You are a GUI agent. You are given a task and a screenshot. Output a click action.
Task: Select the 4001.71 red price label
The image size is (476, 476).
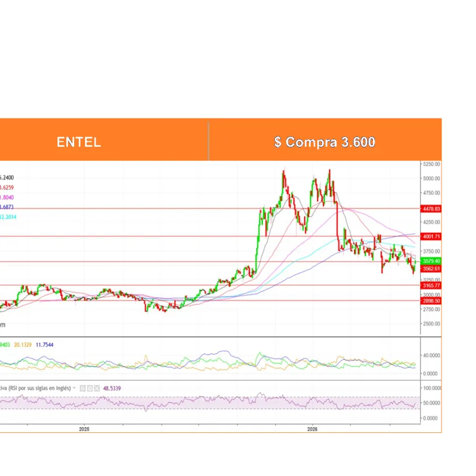pyautogui.click(x=431, y=236)
